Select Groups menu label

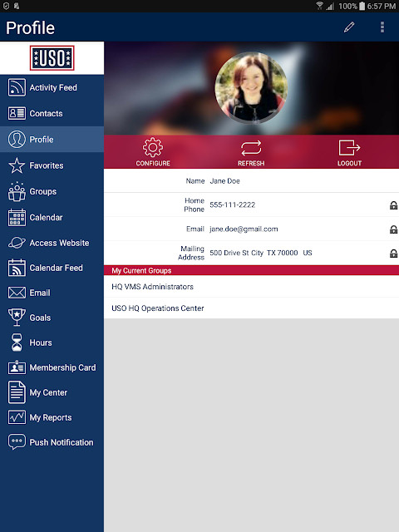coord(43,191)
